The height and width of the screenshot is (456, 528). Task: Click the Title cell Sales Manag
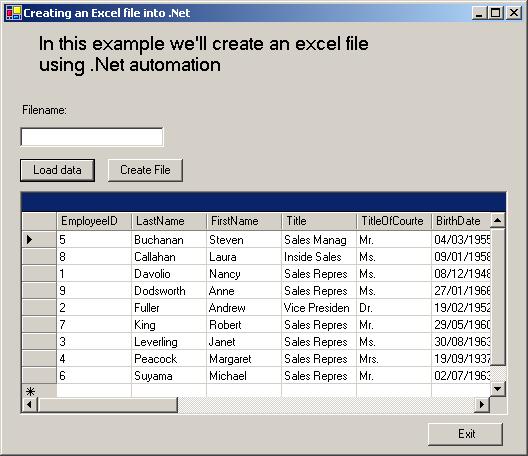(319, 239)
